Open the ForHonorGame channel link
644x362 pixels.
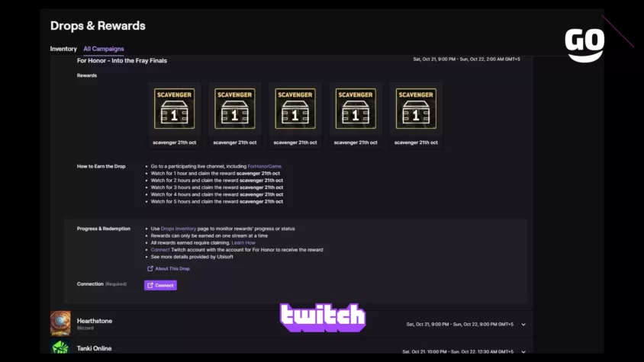pos(265,166)
